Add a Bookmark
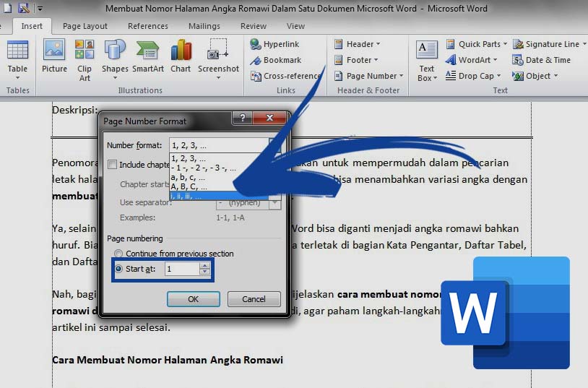The height and width of the screenshot is (388, 588). 276,60
